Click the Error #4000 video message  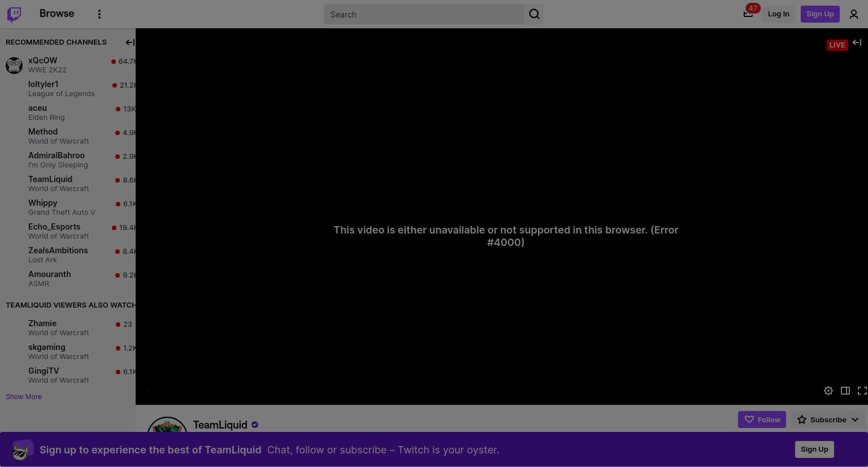tap(506, 236)
